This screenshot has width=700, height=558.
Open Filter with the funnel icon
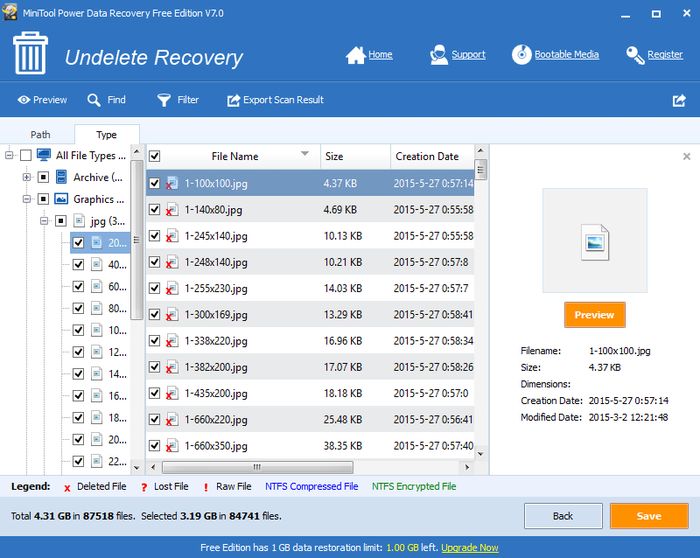pyautogui.click(x=164, y=100)
